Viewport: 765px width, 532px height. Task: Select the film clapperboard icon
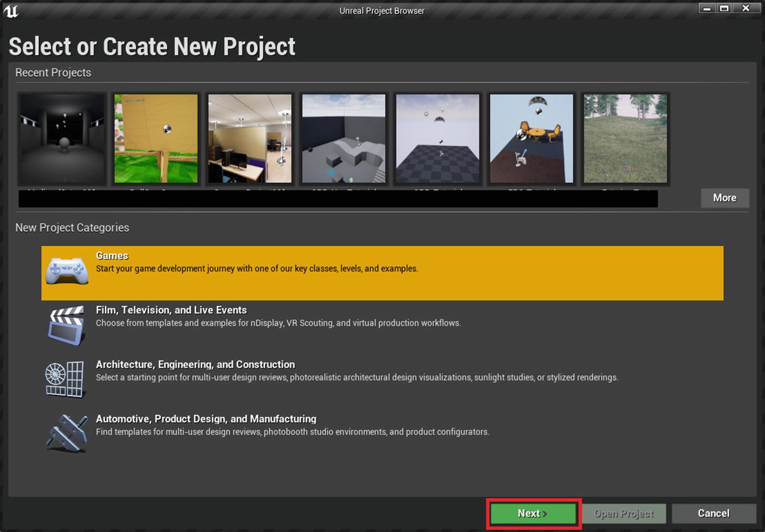pos(67,326)
